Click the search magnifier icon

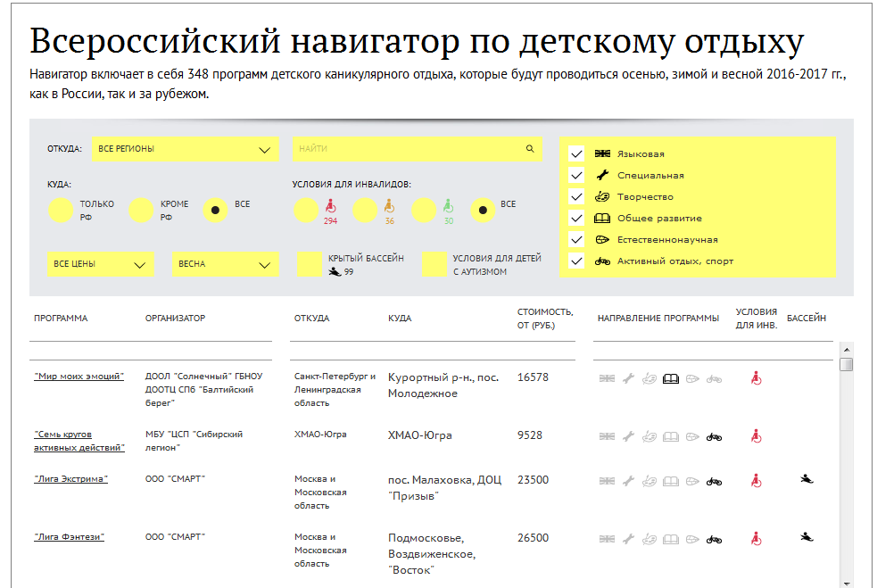(530, 149)
